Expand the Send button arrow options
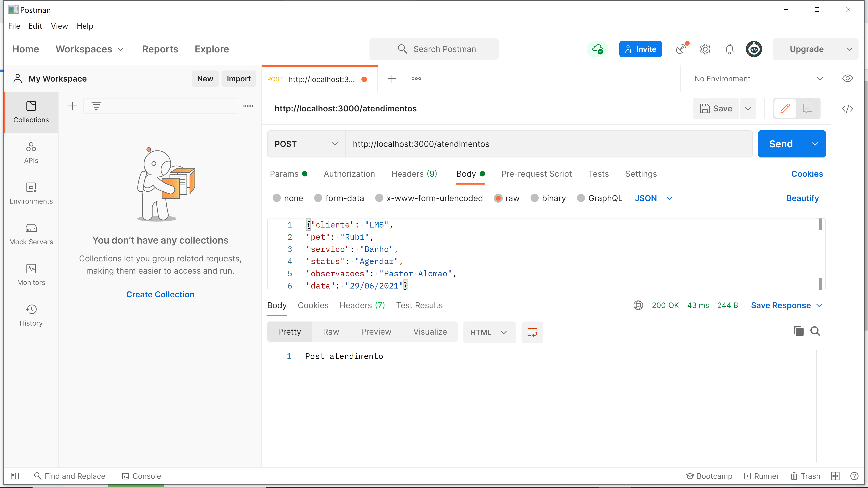The image size is (868, 488). [815, 144]
